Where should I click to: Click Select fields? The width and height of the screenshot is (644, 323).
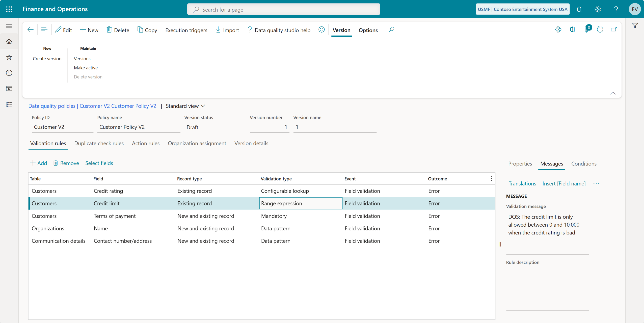pos(99,163)
